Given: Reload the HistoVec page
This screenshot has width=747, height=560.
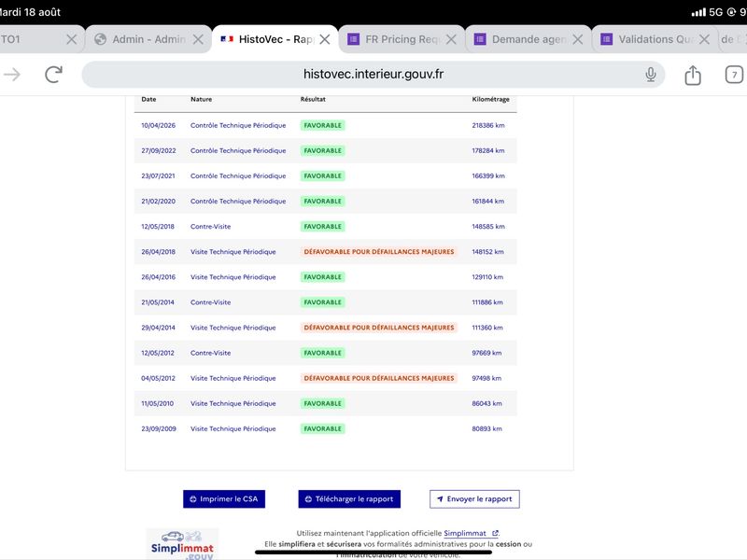Looking at the screenshot, I should (x=53, y=75).
